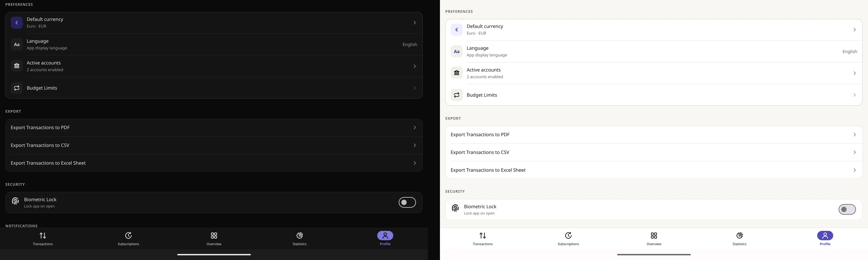Open Budget Limits chevron in dark panel

(x=414, y=88)
